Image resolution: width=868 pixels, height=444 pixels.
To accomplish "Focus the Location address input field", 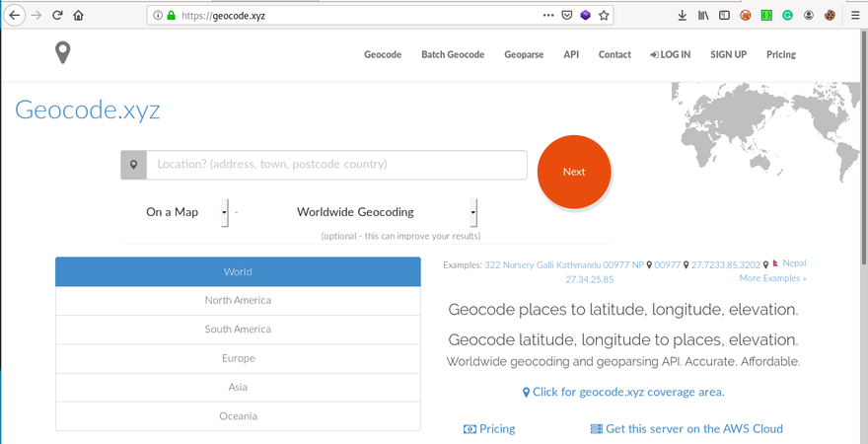I will tap(336, 165).
